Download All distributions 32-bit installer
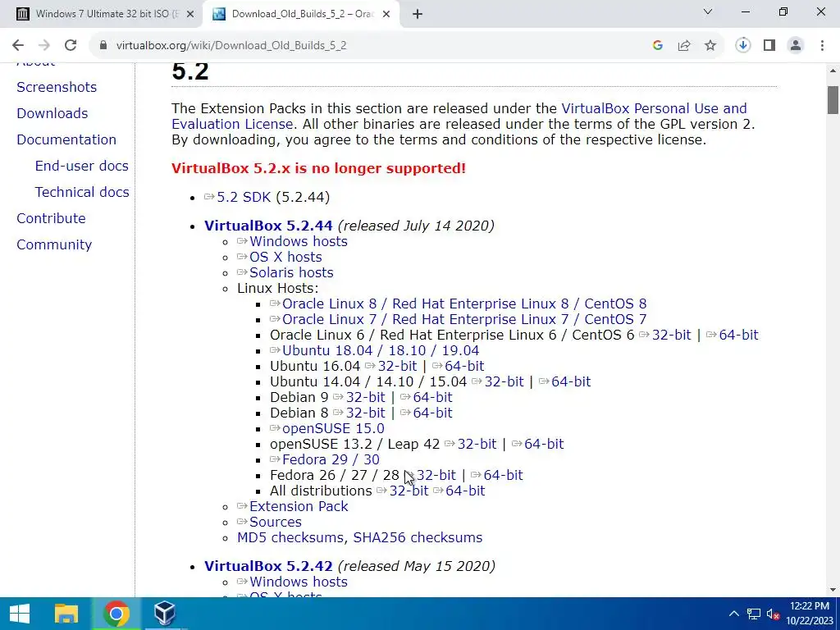The image size is (840, 630). coord(409,491)
